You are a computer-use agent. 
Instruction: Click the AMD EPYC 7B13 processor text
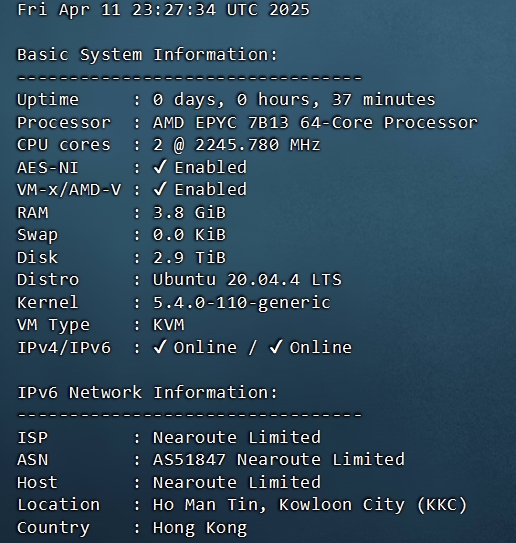tap(315, 122)
